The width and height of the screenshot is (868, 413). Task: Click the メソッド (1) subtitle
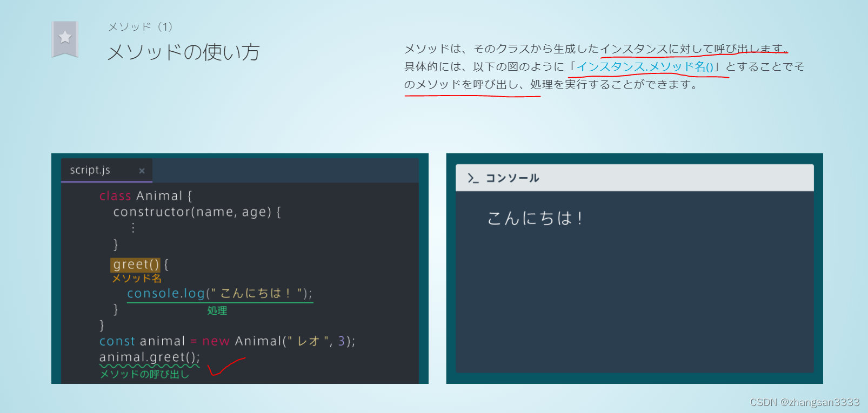tap(141, 27)
